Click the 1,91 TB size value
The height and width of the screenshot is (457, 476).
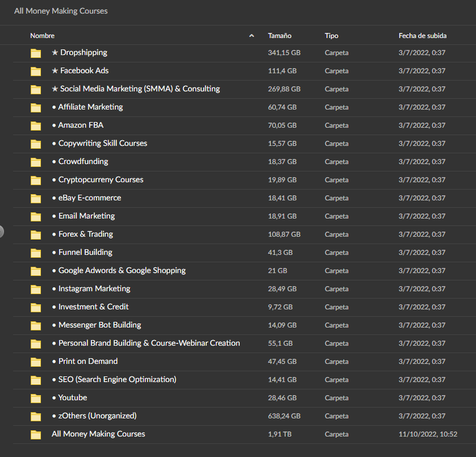[279, 434]
